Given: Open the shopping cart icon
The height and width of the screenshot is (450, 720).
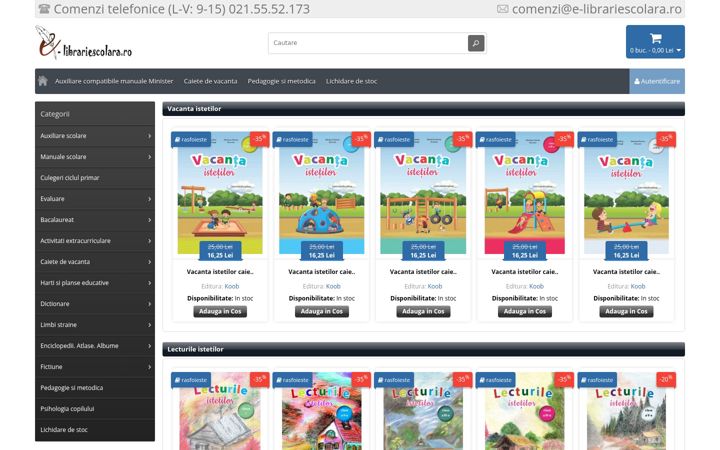Looking at the screenshot, I should 655,39.
